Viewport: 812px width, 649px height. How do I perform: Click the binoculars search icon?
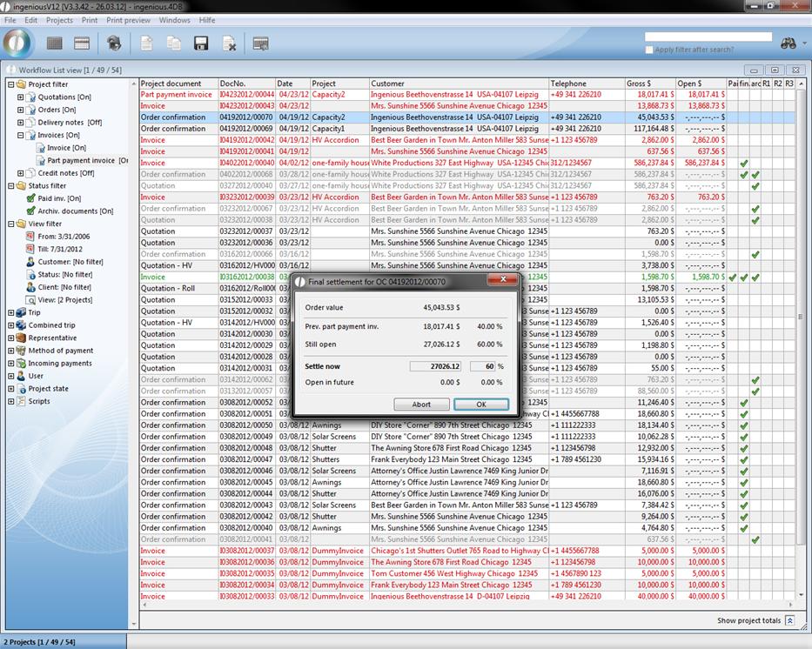789,43
